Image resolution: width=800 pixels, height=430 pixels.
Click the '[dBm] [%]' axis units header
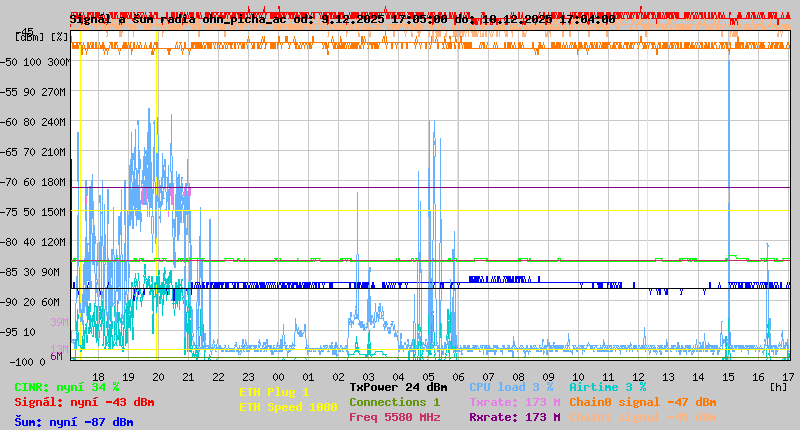[x=42, y=37]
